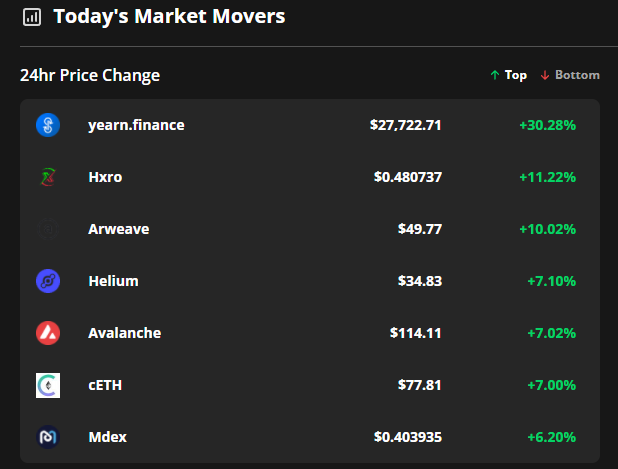This screenshot has width=618, height=469.
Task: Go to the Avalanche coin page
Action: [x=124, y=333]
